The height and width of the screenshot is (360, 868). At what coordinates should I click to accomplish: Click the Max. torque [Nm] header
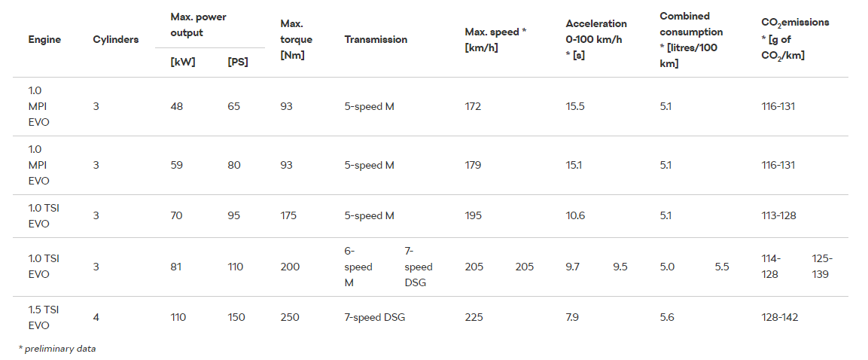tap(297, 40)
